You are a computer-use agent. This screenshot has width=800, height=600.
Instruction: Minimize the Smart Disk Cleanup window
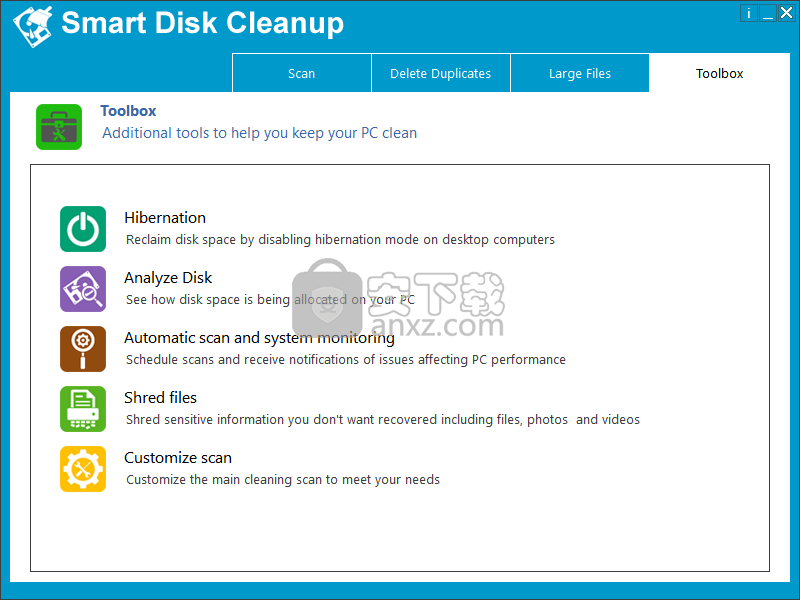pos(767,13)
